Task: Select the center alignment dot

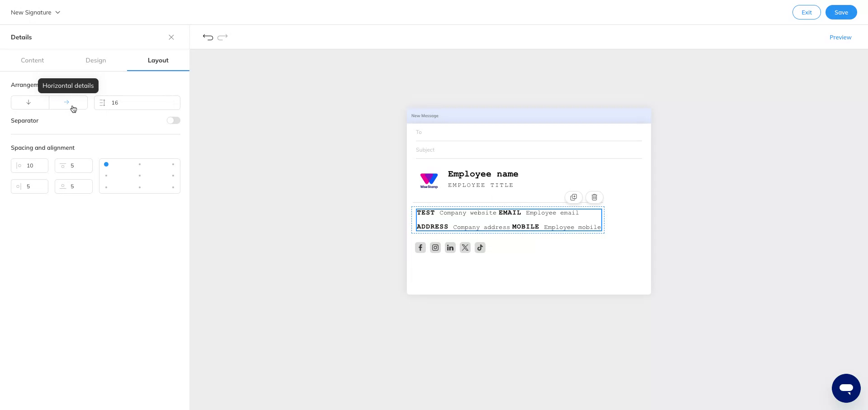Action: pos(139,176)
